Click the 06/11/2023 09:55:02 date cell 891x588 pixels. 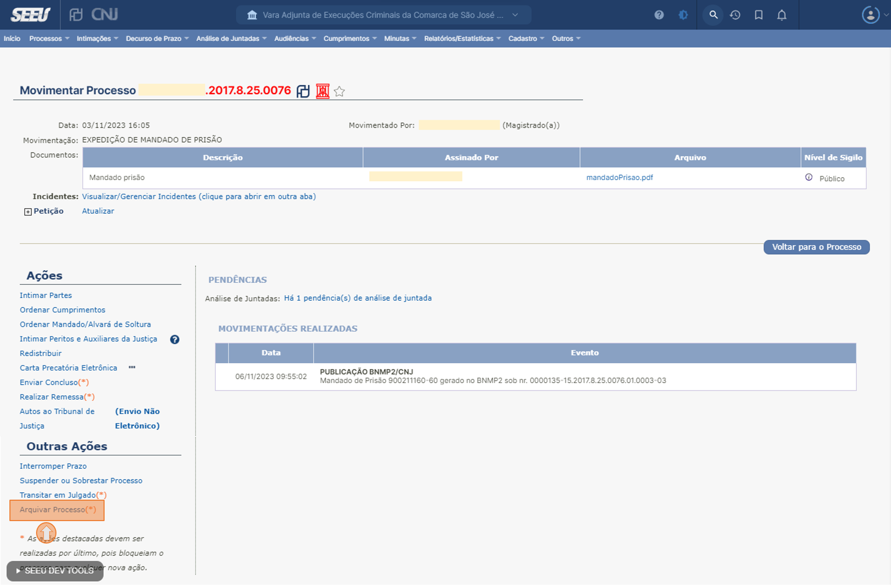271,376
